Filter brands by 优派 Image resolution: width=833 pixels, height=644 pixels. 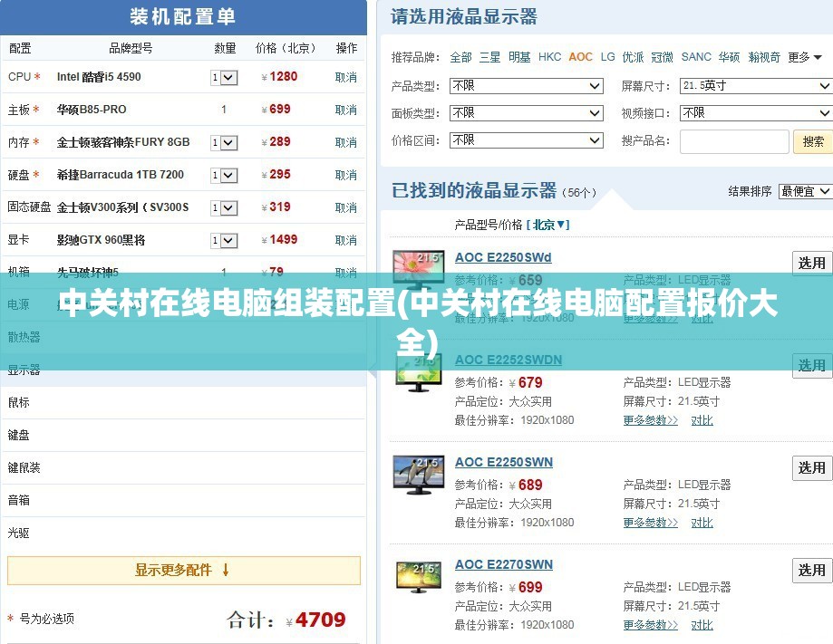[x=633, y=57]
